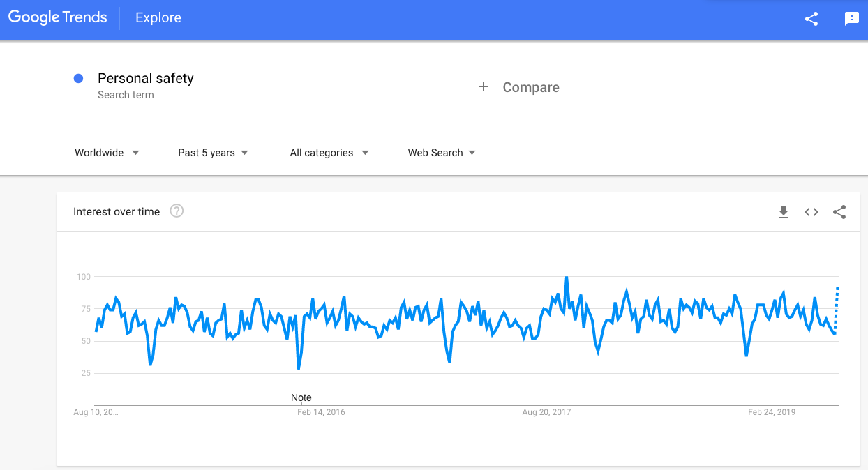Open the help icon beside Interest over time
Screen dimensions: 868x470
(x=177, y=211)
